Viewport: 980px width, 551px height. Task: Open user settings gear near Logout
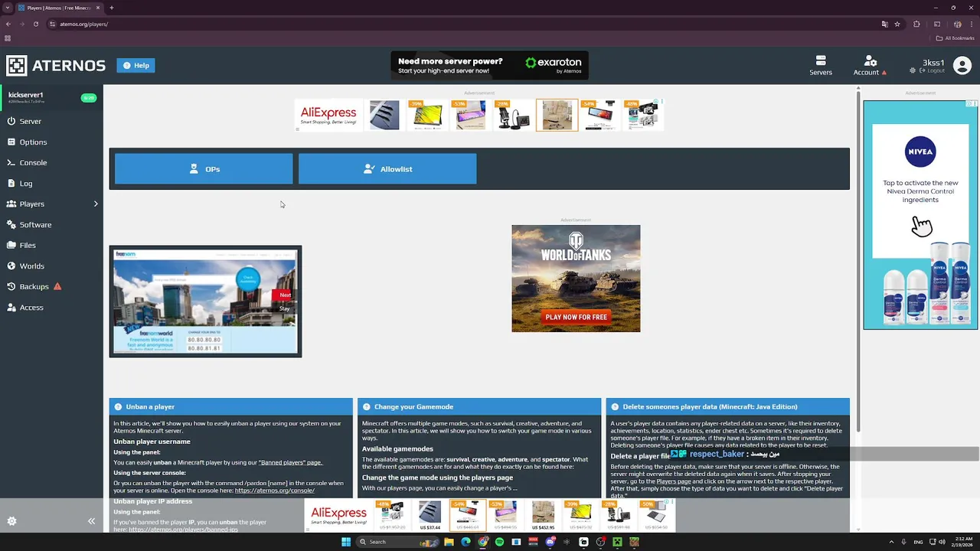(x=913, y=70)
